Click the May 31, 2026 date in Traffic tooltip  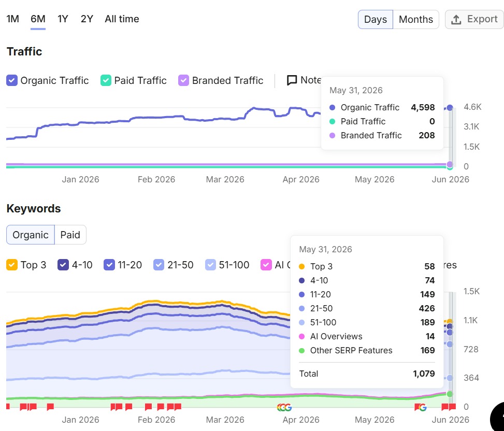click(x=356, y=90)
